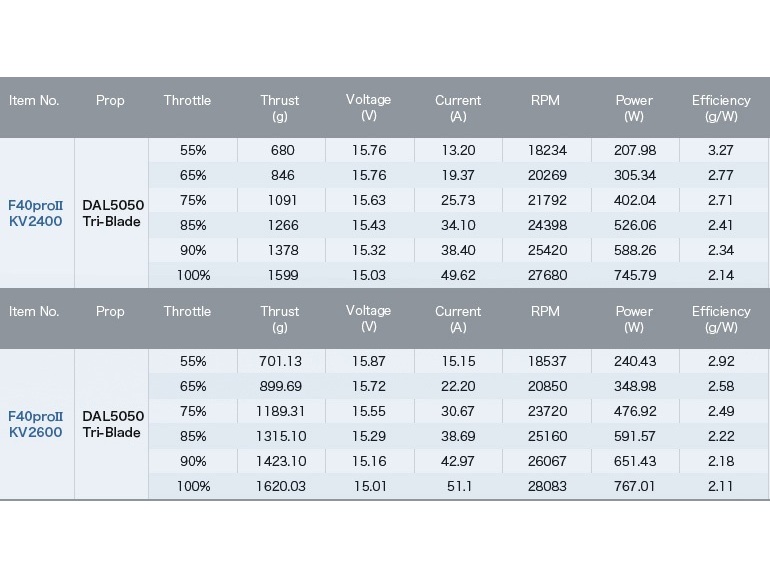The width and height of the screenshot is (770, 578).
Task: Select the 767.01 power cell
Action: click(635, 486)
